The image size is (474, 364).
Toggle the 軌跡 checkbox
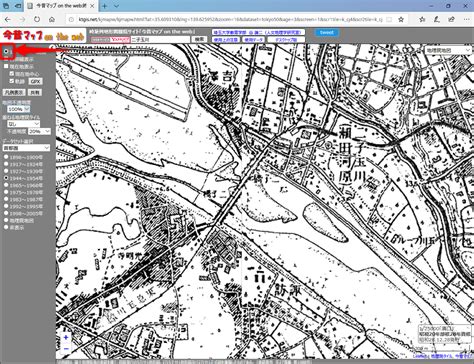12,81
